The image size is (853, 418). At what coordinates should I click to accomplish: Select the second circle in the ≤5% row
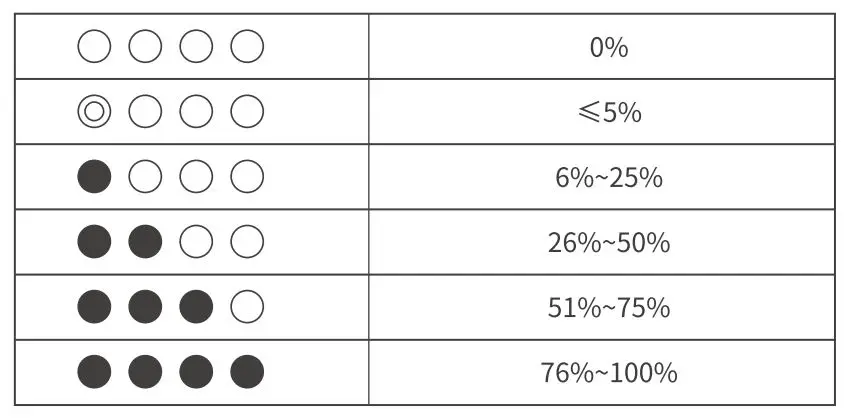[145, 112]
